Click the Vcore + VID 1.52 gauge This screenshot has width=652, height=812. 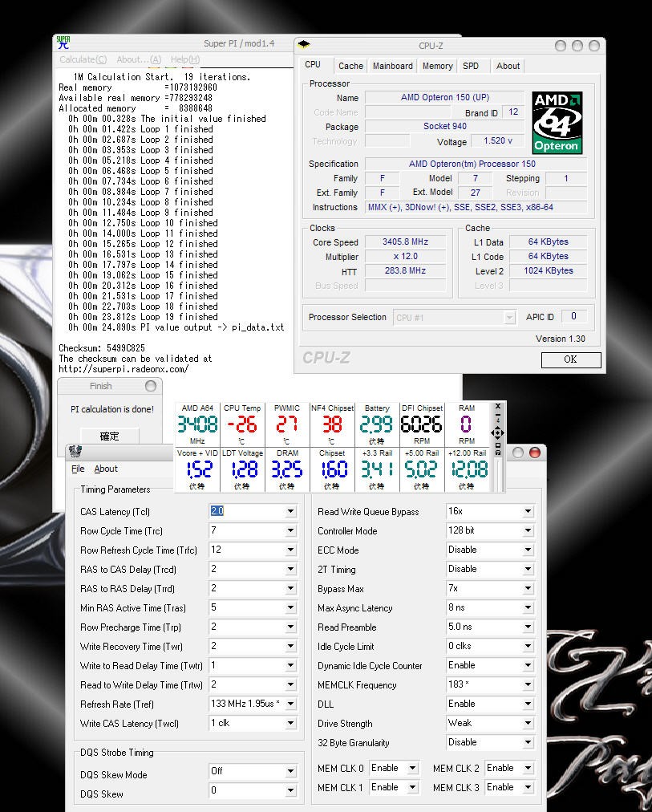[197, 469]
